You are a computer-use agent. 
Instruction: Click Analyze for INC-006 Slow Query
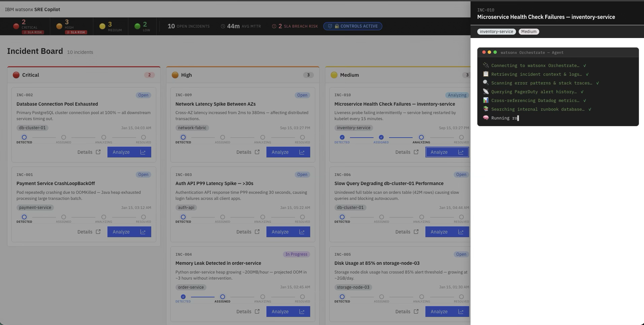(447, 232)
